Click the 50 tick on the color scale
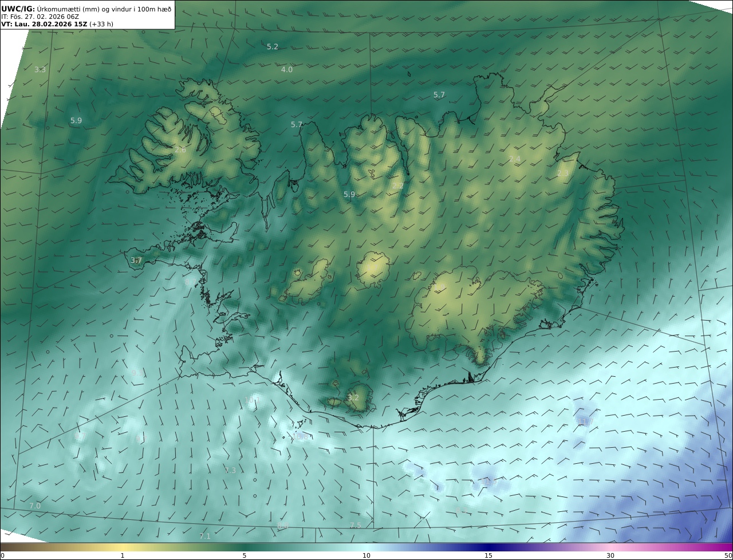The image size is (733, 560). click(728, 555)
